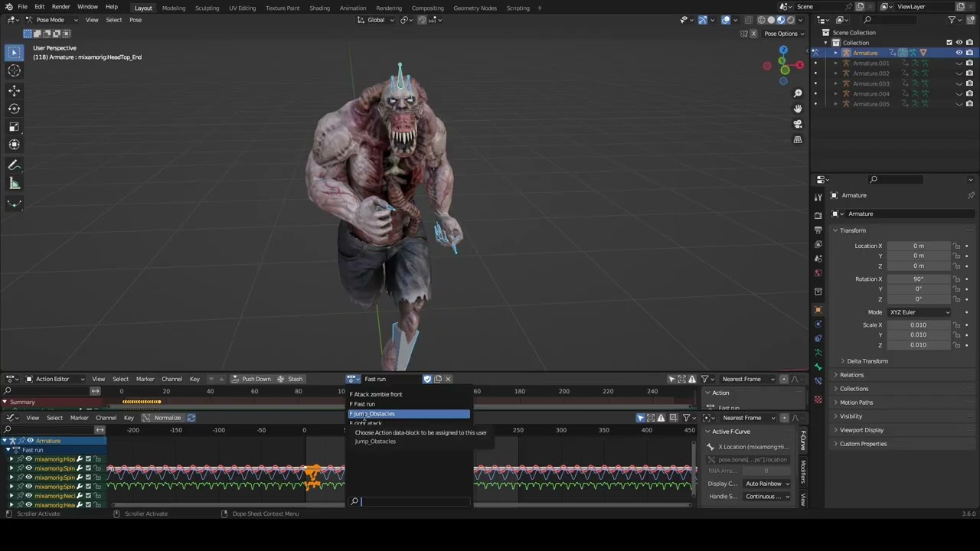Image resolution: width=980 pixels, height=551 pixels.
Task: Switch perspective/orthographic grid gizmo icon
Action: tap(798, 140)
